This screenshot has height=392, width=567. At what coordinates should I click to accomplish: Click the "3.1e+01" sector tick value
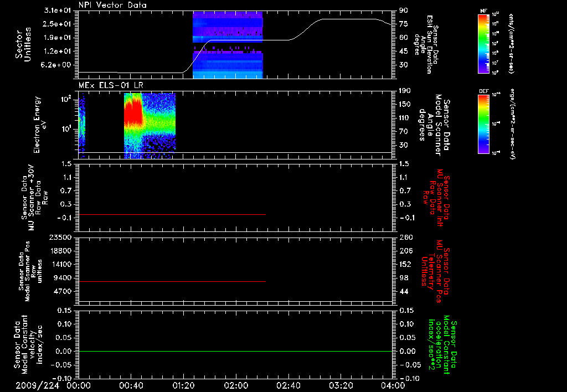point(58,11)
